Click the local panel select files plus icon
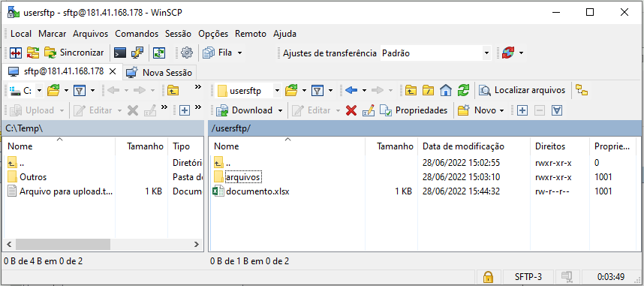644x286 pixels. pyautogui.click(x=185, y=110)
